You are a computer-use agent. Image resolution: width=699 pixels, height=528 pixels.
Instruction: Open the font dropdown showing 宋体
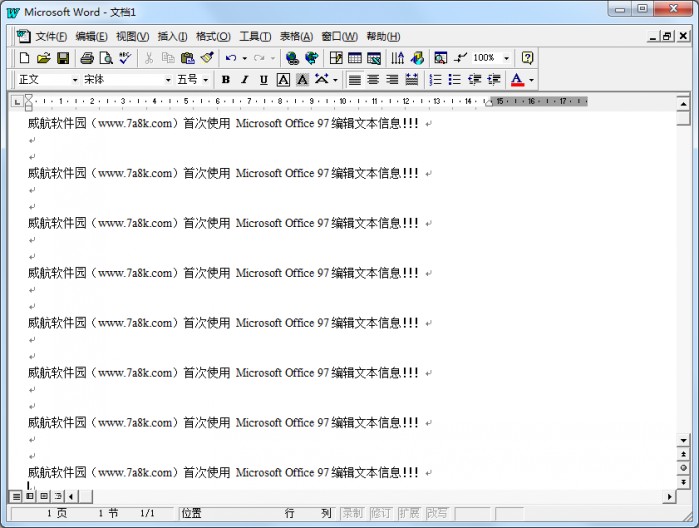coord(168,80)
